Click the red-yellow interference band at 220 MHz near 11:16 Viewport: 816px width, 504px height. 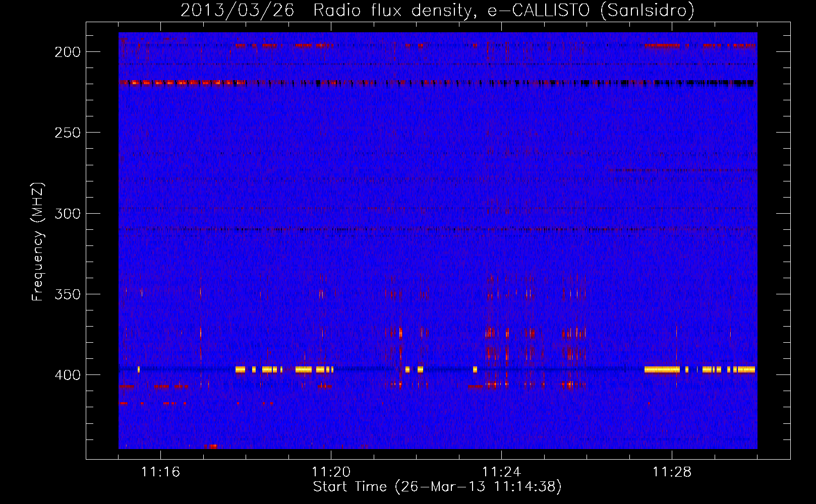coord(182,83)
